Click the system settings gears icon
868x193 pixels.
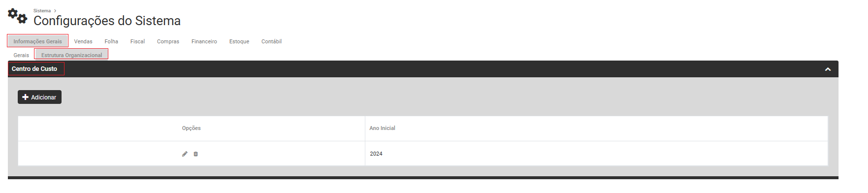coord(17,16)
